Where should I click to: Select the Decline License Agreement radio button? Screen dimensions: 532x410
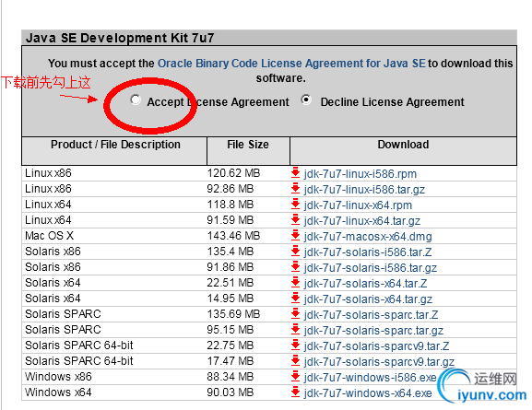[x=306, y=100]
